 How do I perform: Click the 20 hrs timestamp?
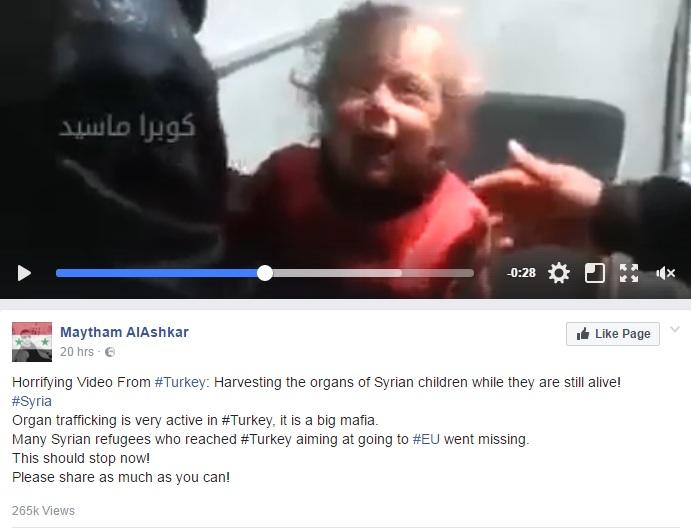point(77,352)
